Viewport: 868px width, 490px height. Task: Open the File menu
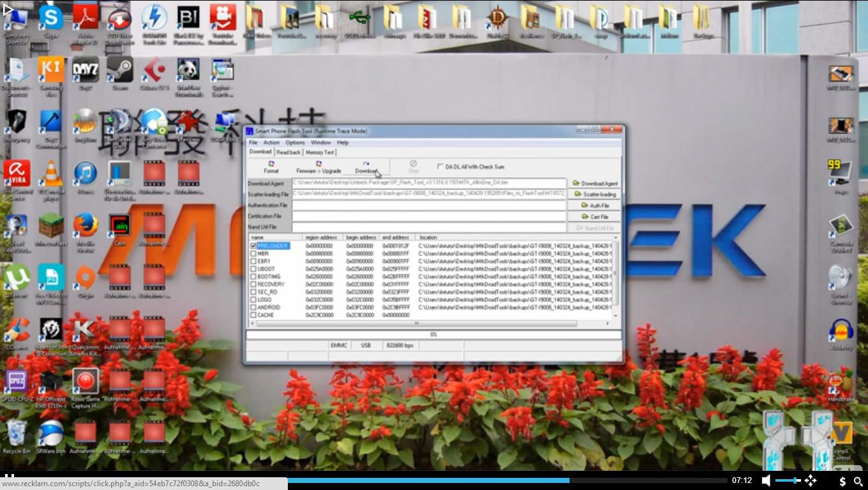(253, 142)
